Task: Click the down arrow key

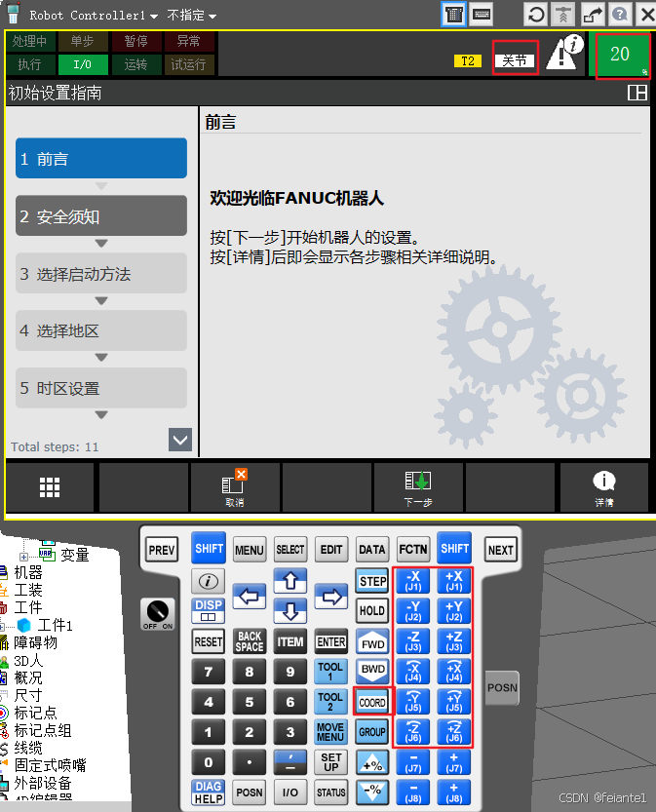Action: (x=289, y=611)
